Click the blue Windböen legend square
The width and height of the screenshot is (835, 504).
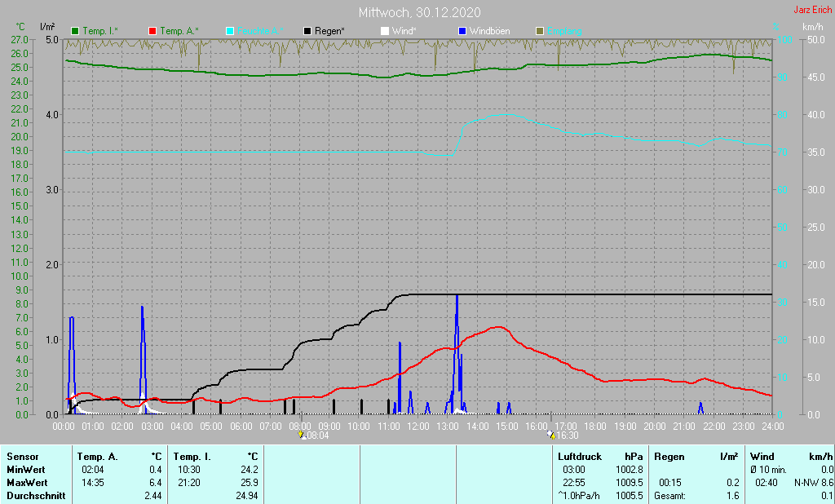[462, 31]
